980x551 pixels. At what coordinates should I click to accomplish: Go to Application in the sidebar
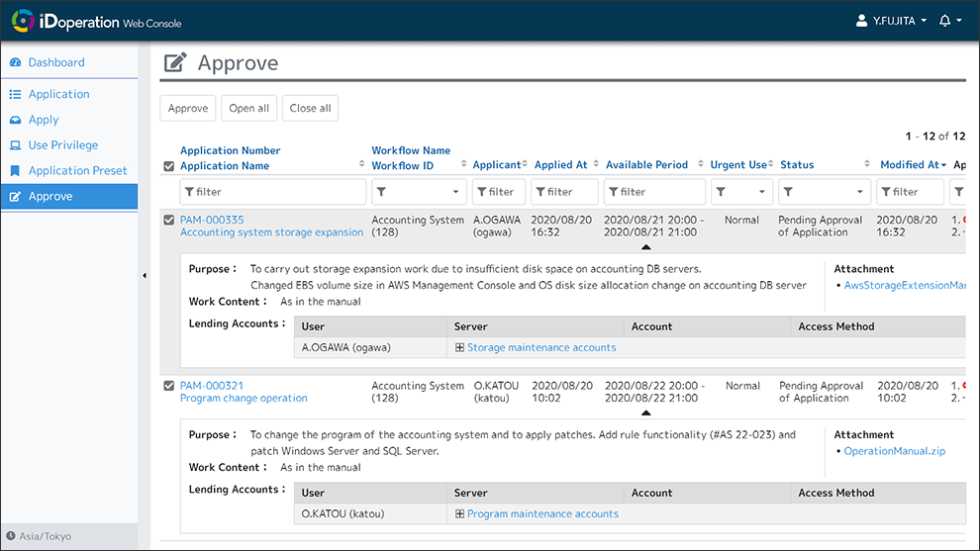(58, 94)
